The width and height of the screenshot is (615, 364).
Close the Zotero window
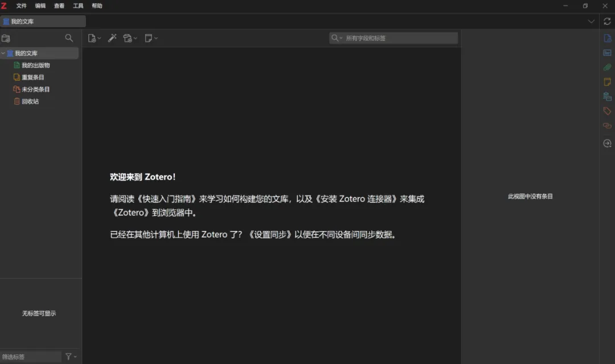tap(605, 6)
